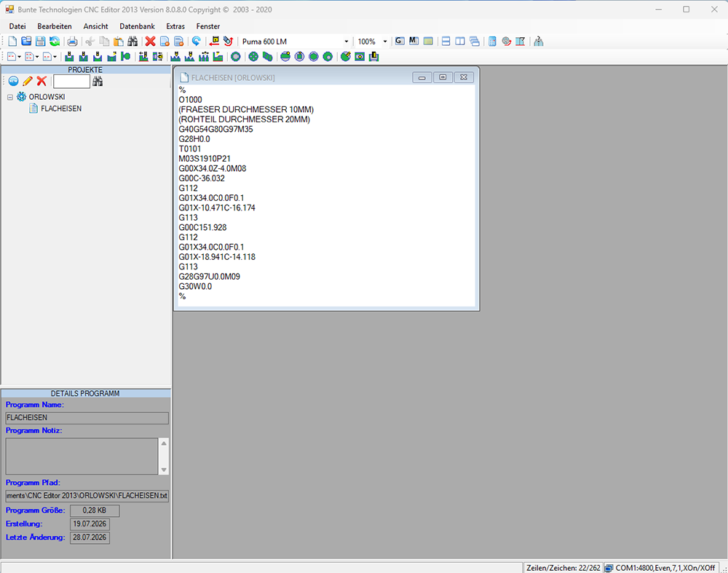Save the program with the floppy disk icon
Image resolution: width=728 pixels, height=573 pixels.
point(40,42)
